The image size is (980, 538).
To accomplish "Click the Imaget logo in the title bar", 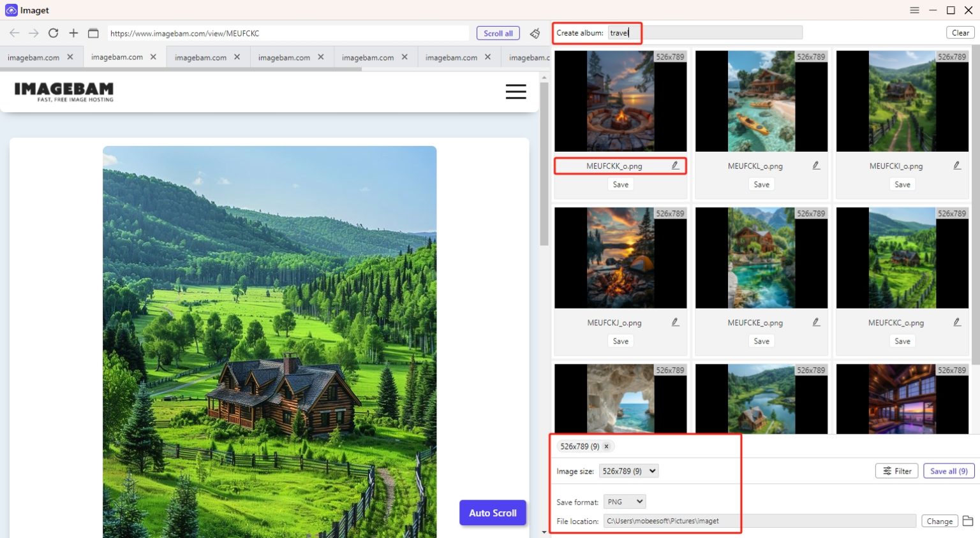I will (x=10, y=10).
